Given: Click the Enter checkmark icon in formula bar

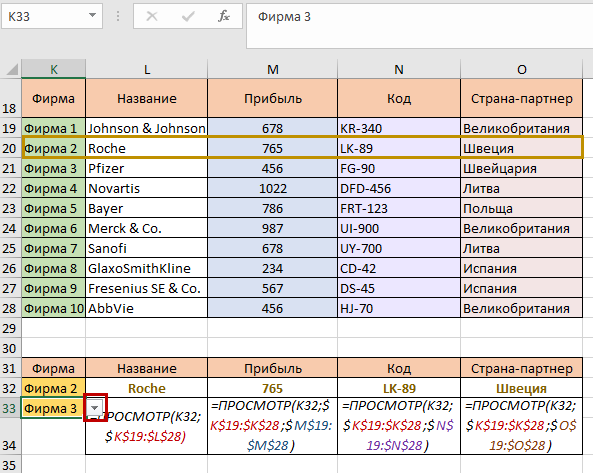Looking at the screenshot, I should pos(188,16).
